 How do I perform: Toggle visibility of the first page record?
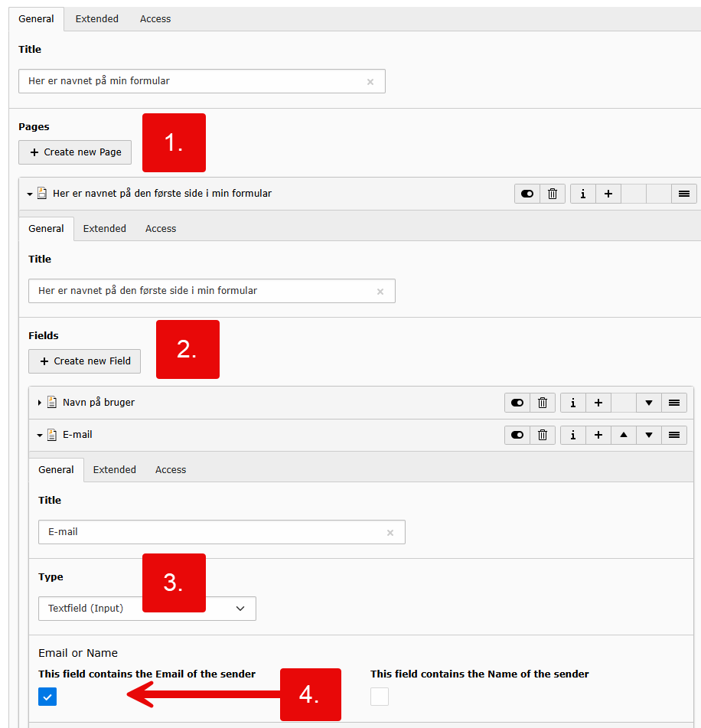[527, 194]
